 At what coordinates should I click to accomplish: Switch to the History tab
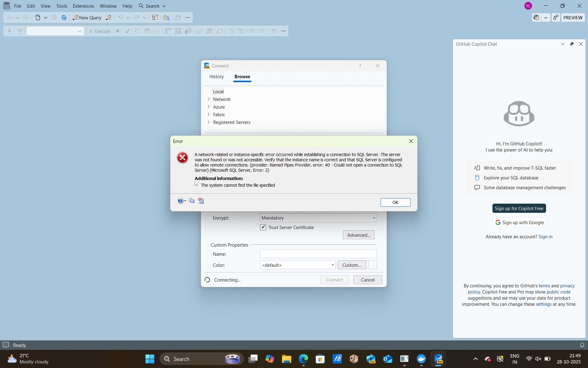coord(216,77)
